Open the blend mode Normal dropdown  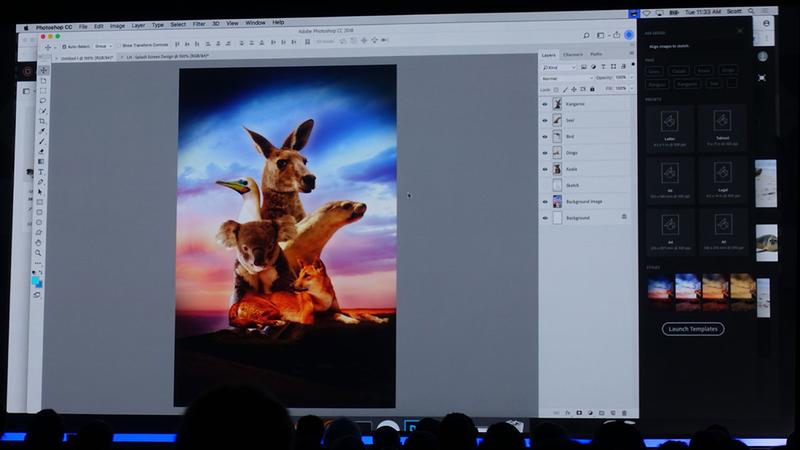[x=566, y=78]
